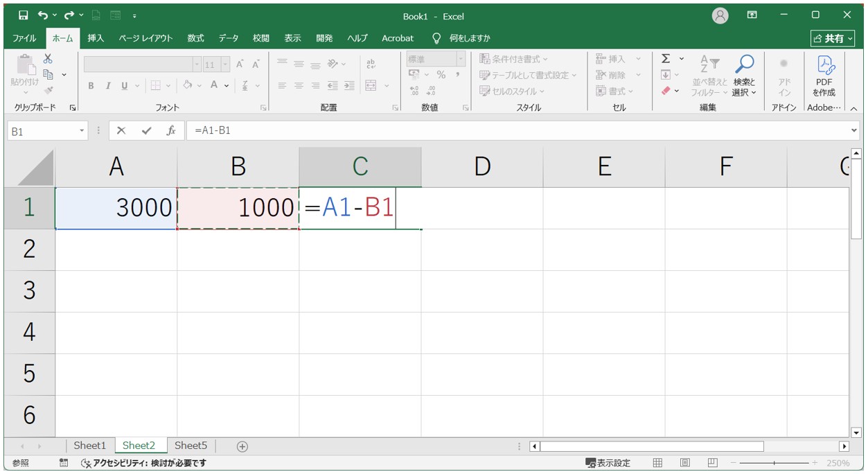Screen dimensions: 868x474
Task: Click the Percent Style icon
Action: pyautogui.click(x=441, y=75)
